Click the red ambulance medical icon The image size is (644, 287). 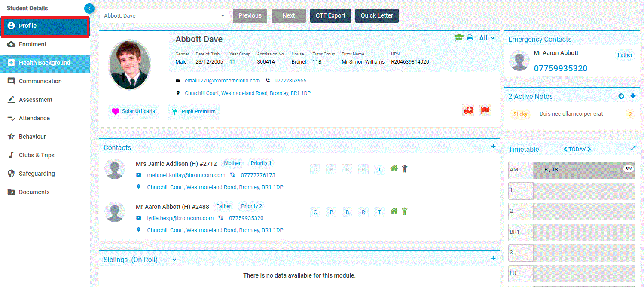coord(468,110)
